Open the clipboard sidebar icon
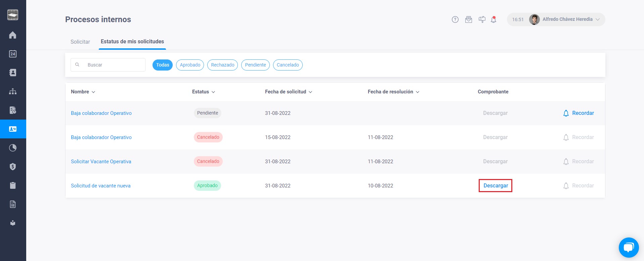The width and height of the screenshot is (644, 261). coord(13,185)
